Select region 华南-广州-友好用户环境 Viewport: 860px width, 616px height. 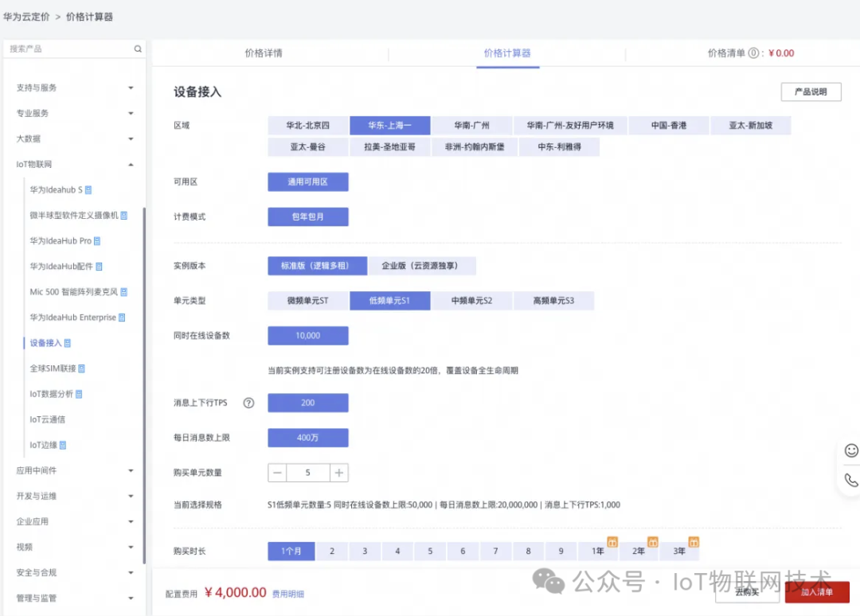pyautogui.click(x=570, y=126)
